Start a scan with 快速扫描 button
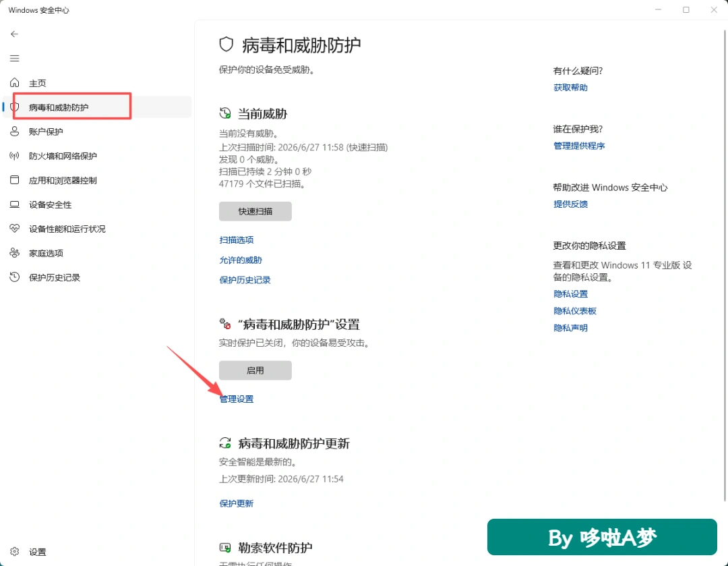728x566 pixels. coord(255,211)
